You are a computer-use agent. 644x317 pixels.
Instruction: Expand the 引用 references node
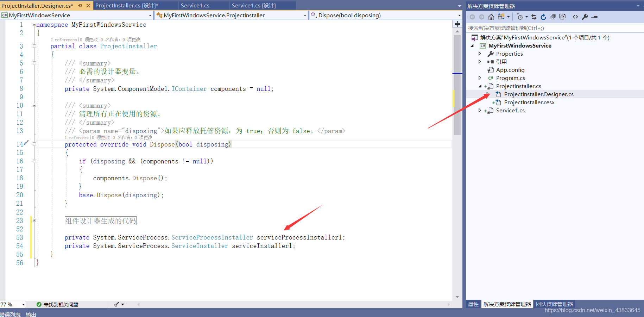480,62
